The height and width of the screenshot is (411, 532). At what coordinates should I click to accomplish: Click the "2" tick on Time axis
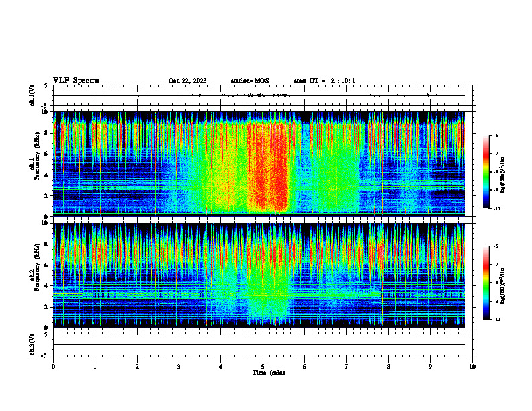[137, 367]
